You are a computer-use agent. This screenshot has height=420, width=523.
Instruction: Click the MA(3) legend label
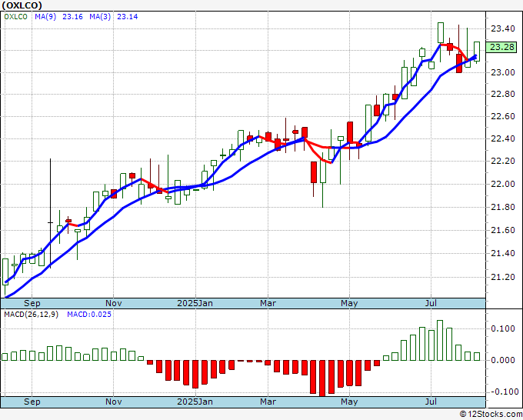point(100,17)
